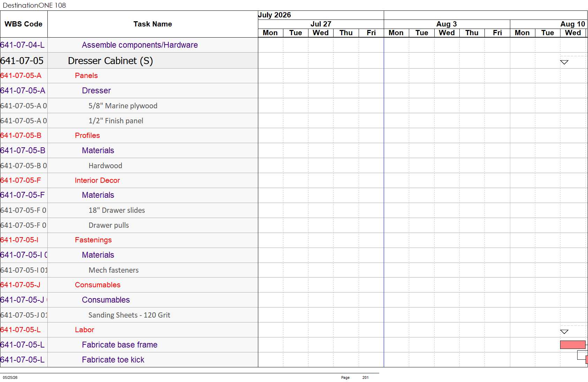
Task: Click WBS code 641-07-04-L
Action: point(22,45)
